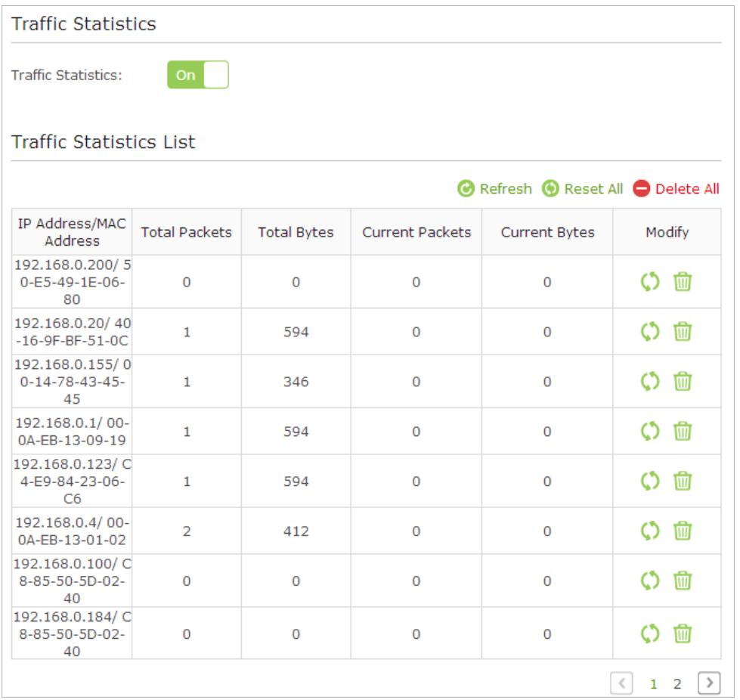Select address cell 192.168.0.184/ C8-85-50-5D-02-40
The image size is (740, 700).
tap(72, 633)
